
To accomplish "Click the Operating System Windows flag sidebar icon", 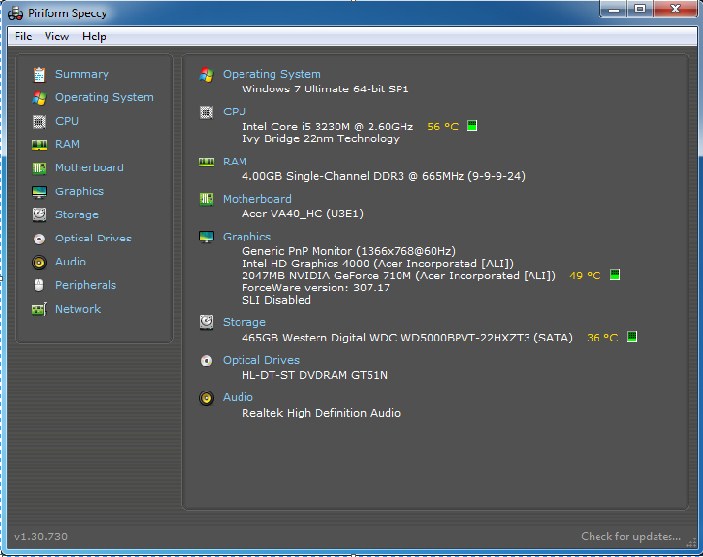I will click(39, 98).
